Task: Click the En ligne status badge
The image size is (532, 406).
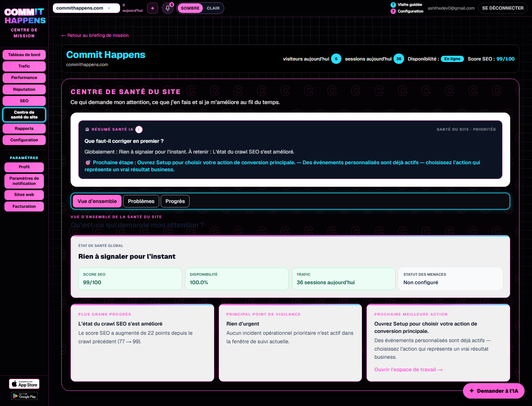Action: (x=452, y=59)
